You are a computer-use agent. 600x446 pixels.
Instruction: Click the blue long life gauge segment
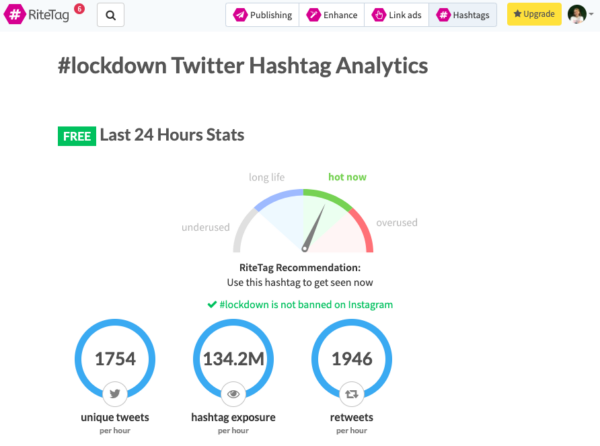point(279,198)
